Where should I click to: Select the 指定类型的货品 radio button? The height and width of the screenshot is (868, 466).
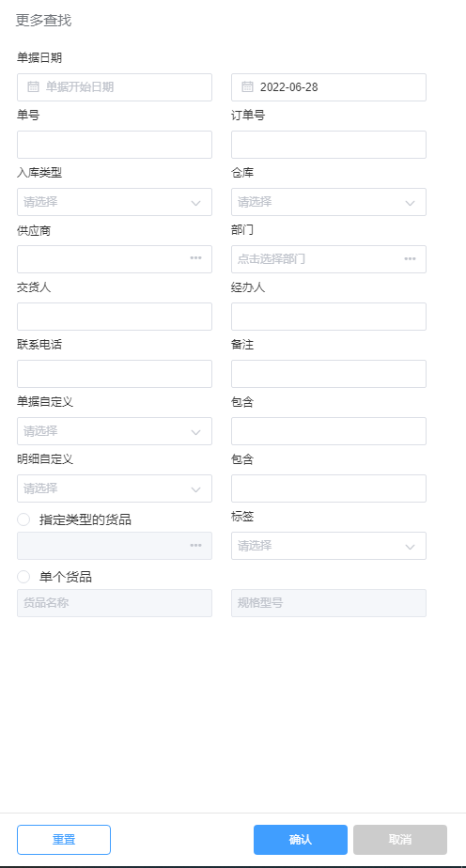click(x=23, y=519)
